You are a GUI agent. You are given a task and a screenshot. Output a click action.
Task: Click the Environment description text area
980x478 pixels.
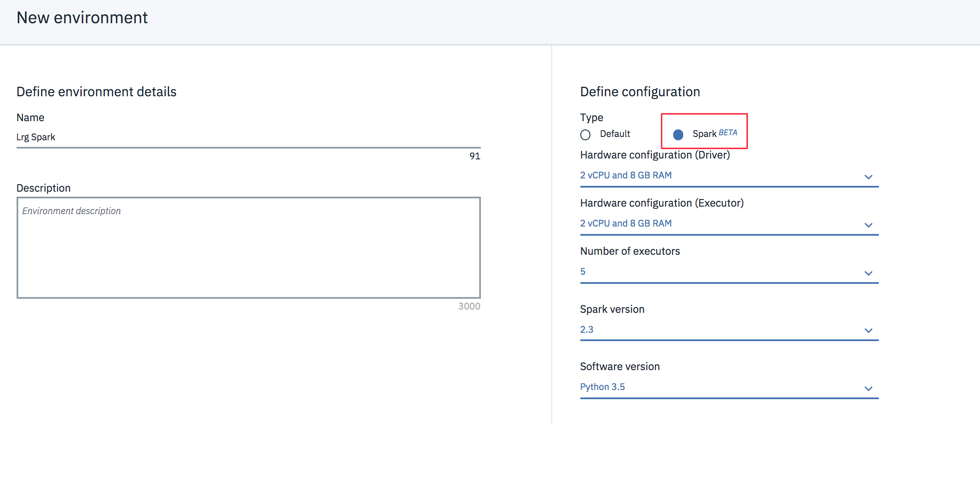pyautogui.click(x=249, y=248)
